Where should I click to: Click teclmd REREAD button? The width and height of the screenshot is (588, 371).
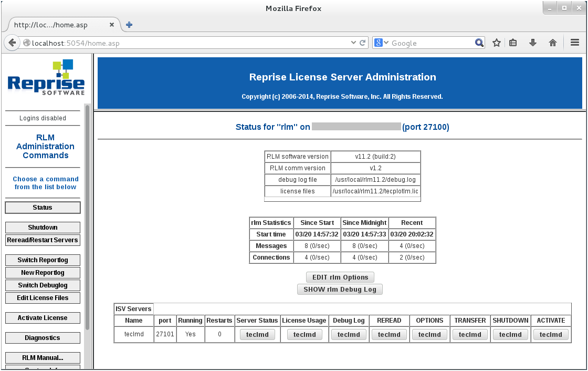(x=389, y=335)
